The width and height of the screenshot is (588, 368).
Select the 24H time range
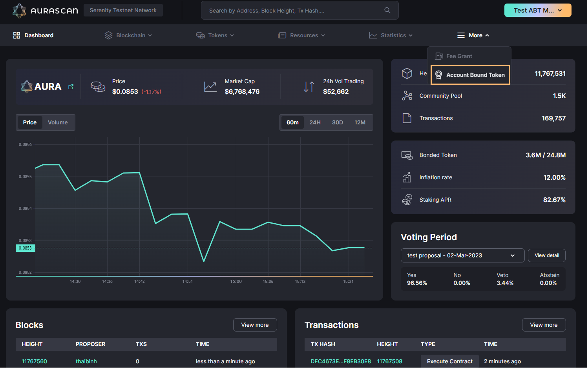coord(315,122)
